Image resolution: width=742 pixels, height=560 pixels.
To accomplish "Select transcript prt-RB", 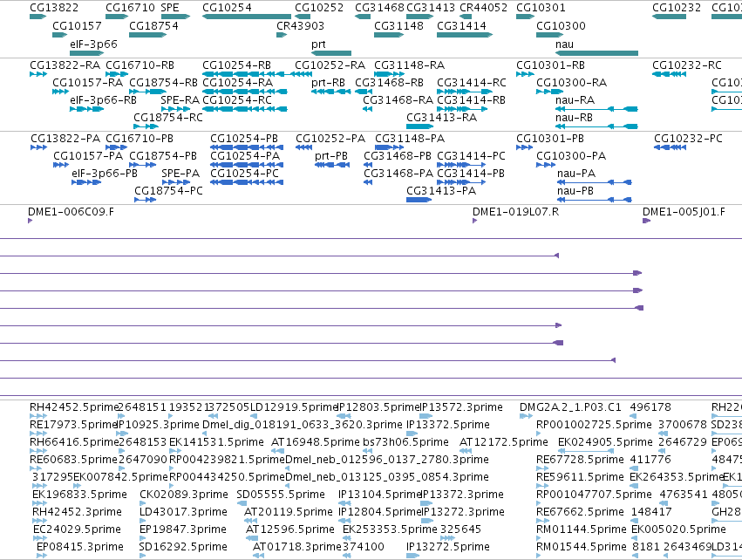I will [x=329, y=82].
